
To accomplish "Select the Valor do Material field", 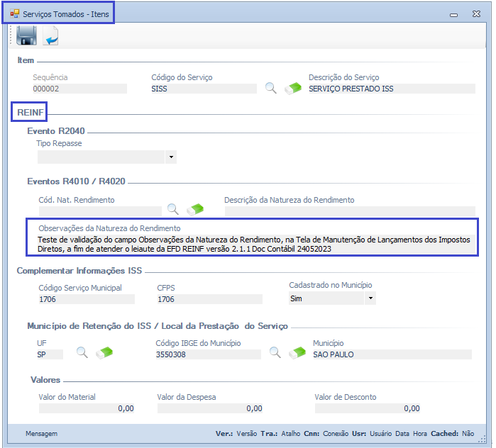I will [x=87, y=408].
